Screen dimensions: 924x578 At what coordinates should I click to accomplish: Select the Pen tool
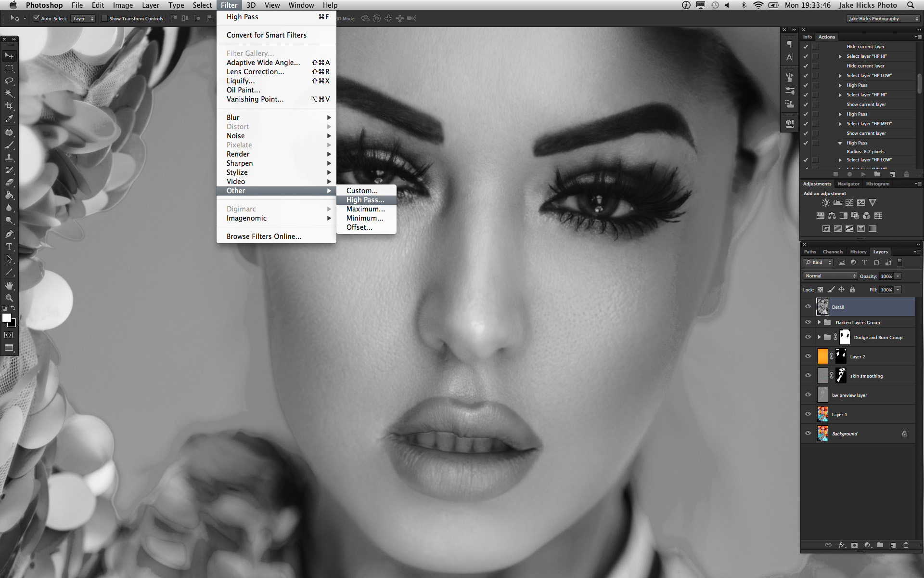click(x=9, y=234)
